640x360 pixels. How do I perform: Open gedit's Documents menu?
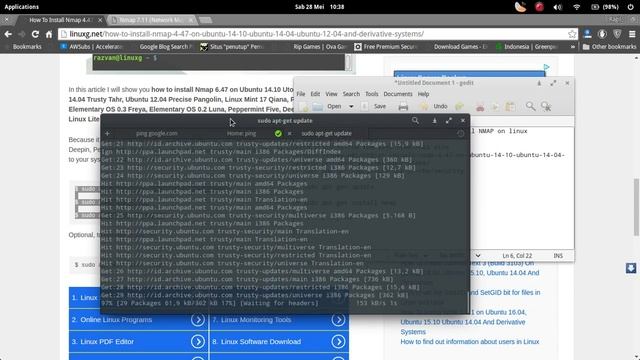pyautogui.click(x=398, y=94)
